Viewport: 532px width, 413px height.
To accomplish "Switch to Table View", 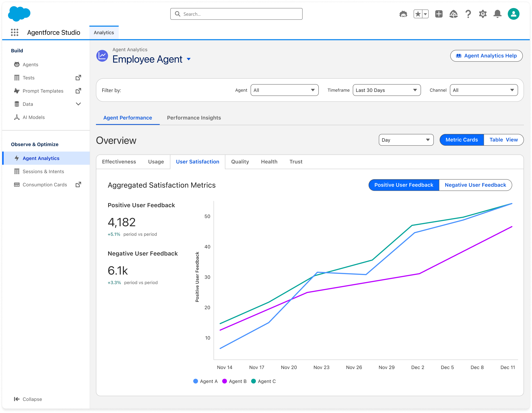I will coord(503,140).
